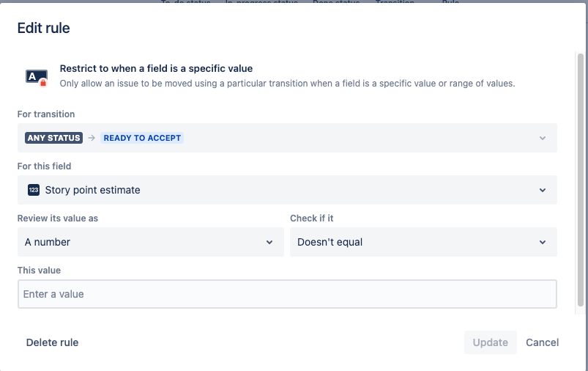Click the 'This value' field label
Viewport: 588px width, 371px height.
39,271
